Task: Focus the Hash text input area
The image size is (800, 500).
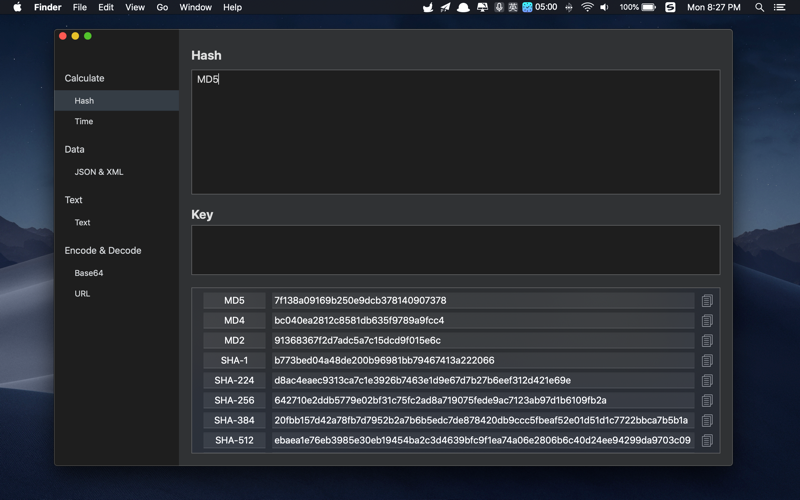Action: [x=455, y=132]
